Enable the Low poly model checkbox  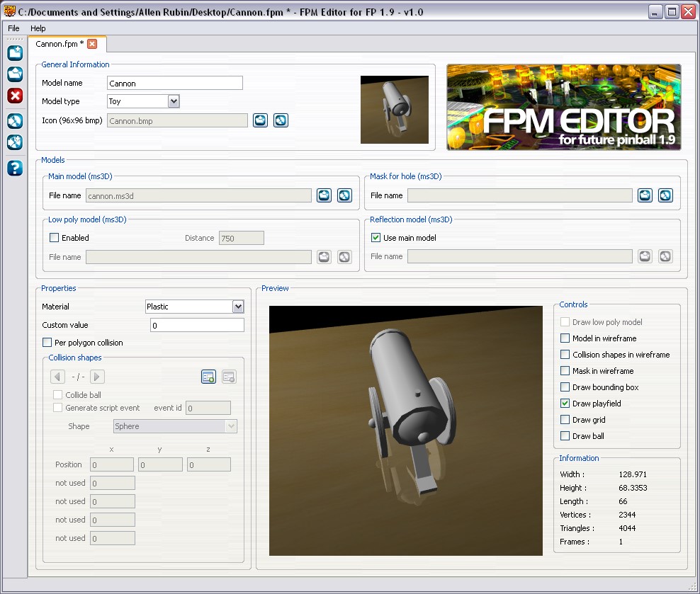(55, 238)
